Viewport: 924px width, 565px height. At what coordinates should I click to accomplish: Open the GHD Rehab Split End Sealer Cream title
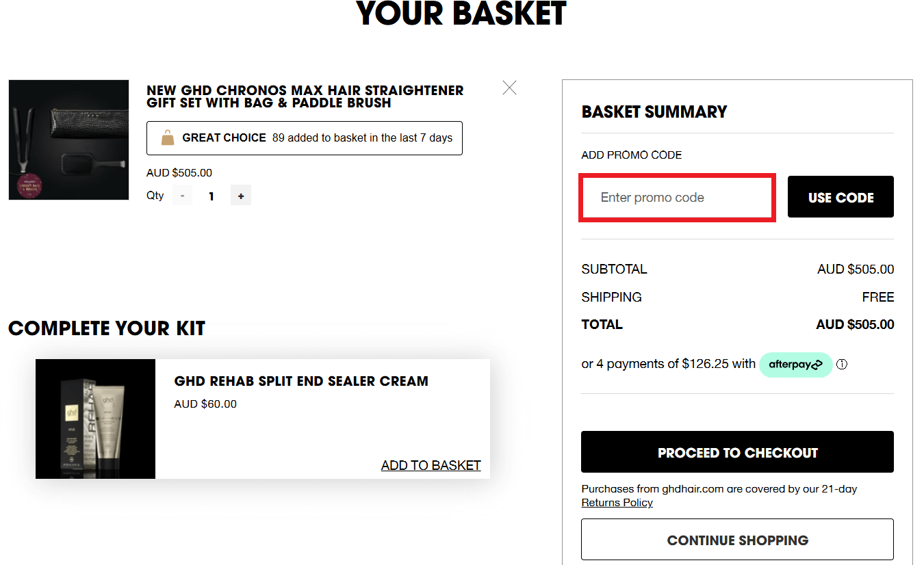[x=301, y=381]
